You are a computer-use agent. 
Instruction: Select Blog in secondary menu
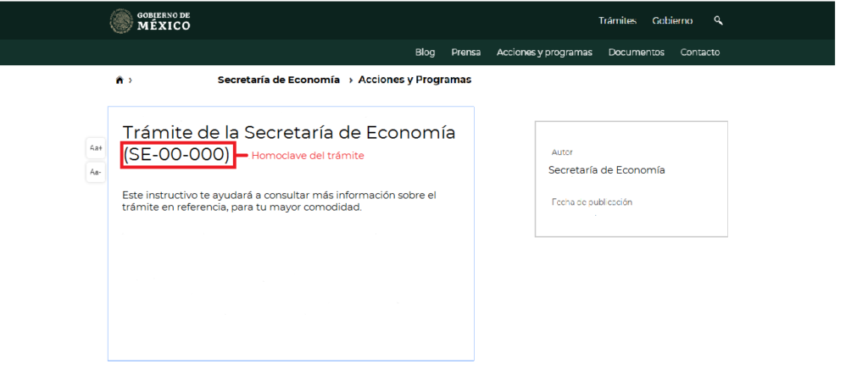click(425, 52)
